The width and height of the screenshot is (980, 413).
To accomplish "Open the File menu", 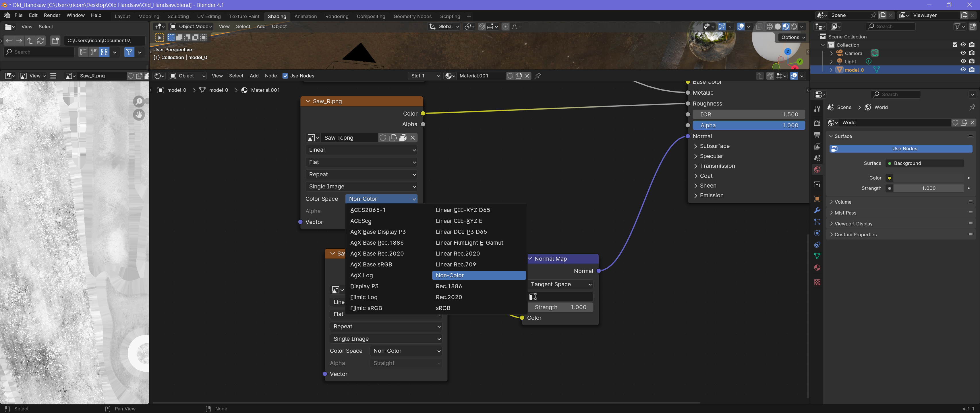I will [x=18, y=15].
